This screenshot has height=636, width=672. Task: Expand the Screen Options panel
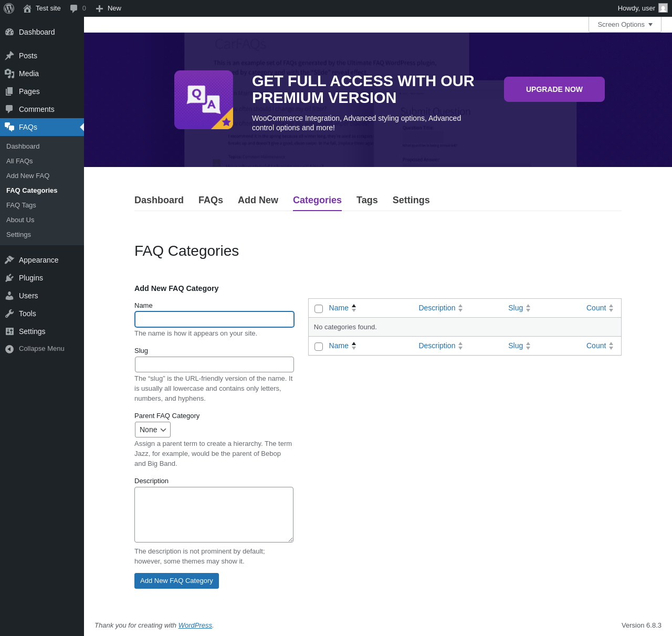625,25
